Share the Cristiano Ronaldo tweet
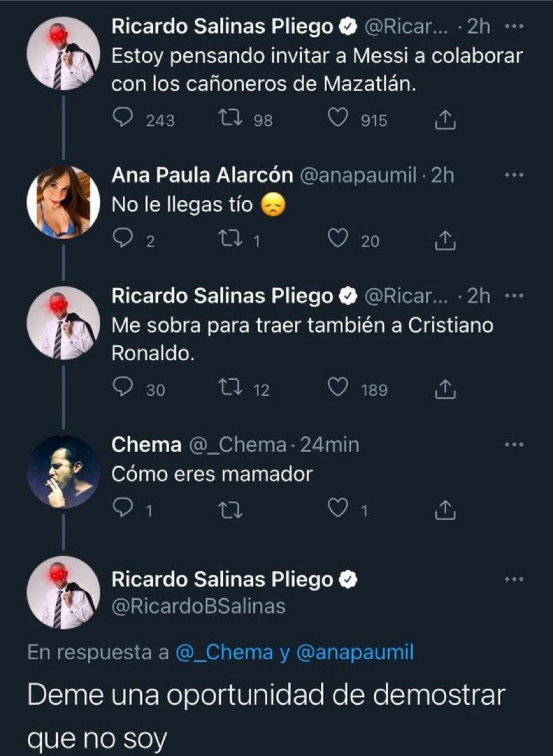553x756 pixels. (445, 388)
